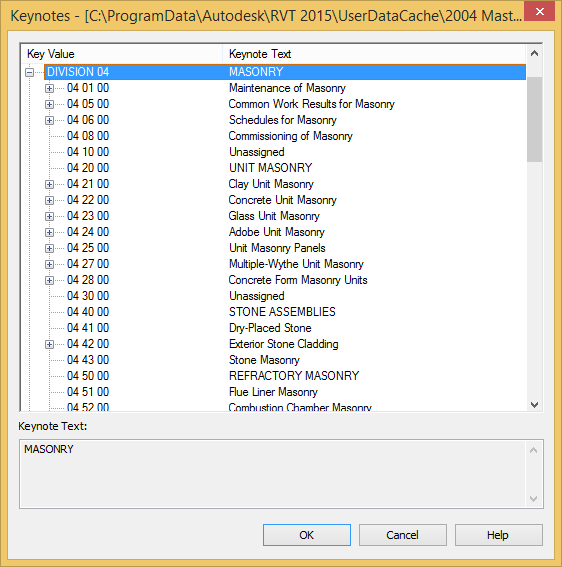Click the 'STONE ASSEMBLIES' text
This screenshot has width=562, height=567.
[282, 312]
